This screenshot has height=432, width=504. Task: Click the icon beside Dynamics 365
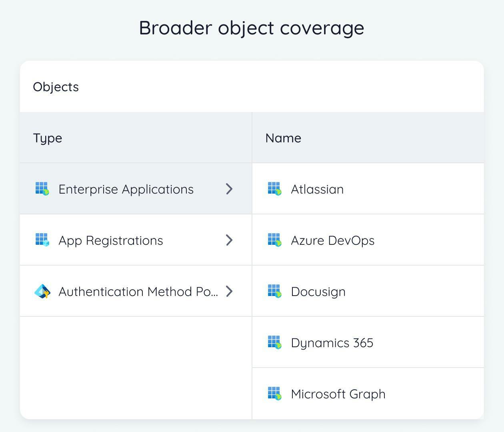tap(274, 342)
